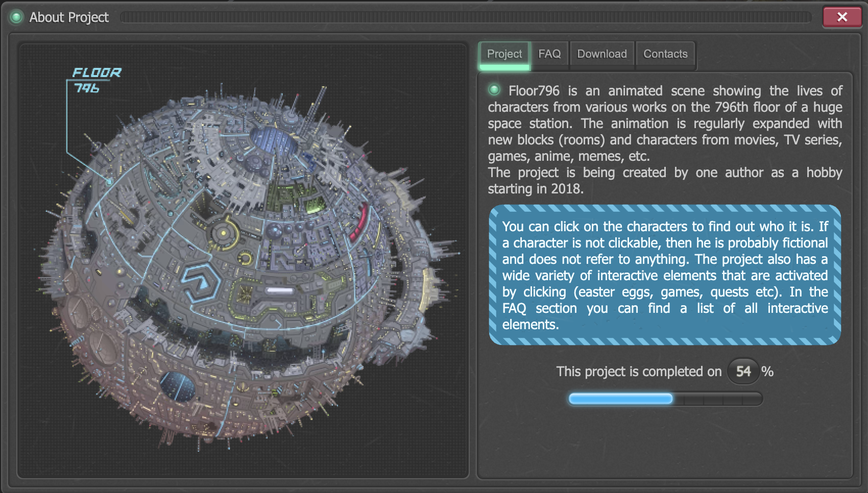
Task: Click the green indicator beside About Project title
Action: tap(16, 17)
